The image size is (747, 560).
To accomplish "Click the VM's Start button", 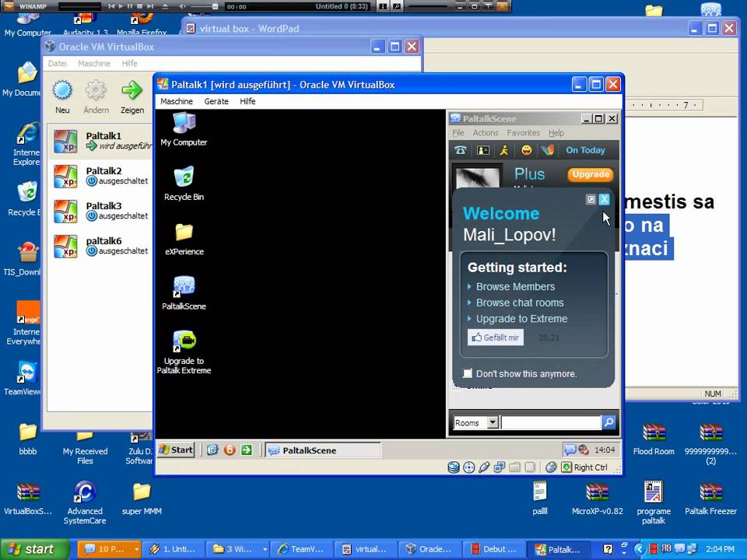I will pos(177,450).
